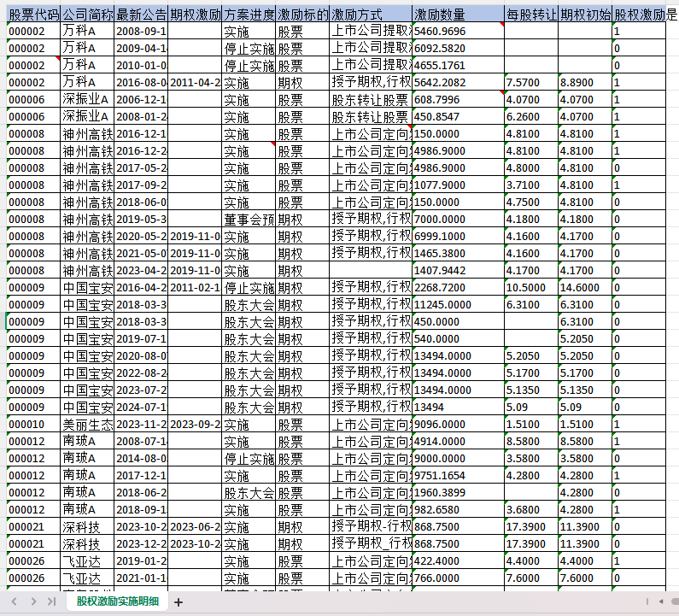Select the date cell 2011-04-2

(195, 82)
